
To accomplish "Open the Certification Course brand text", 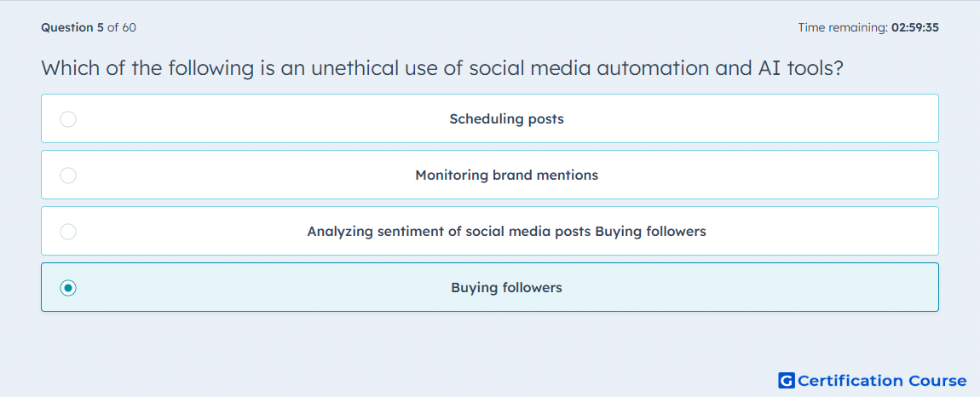I will click(x=883, y=380).
